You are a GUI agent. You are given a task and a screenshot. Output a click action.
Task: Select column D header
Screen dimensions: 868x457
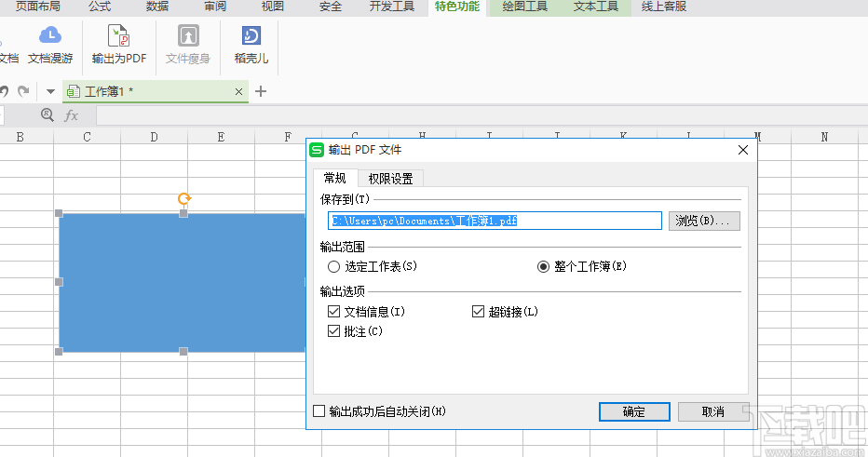pyautogui.click(x=154, y=137)
